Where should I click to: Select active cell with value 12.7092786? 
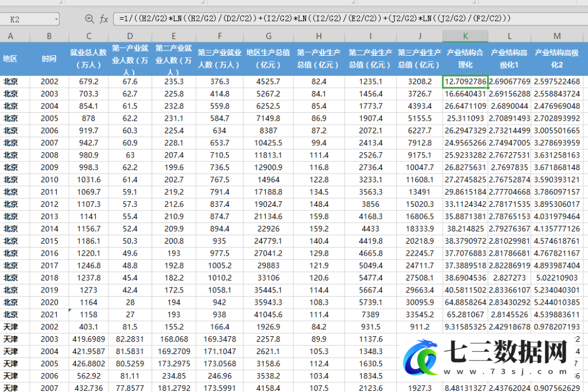coord(465,82)
